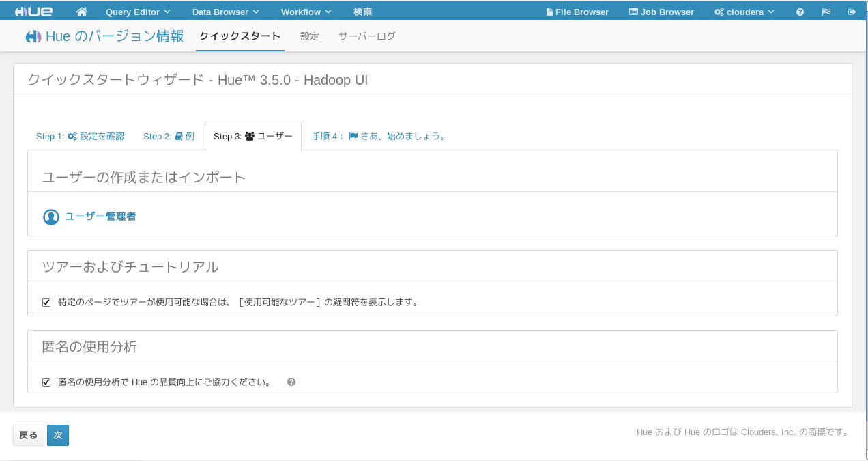
Task: Click the ツアーおよびチュートリアル heading
Action: tap(130, 266)
